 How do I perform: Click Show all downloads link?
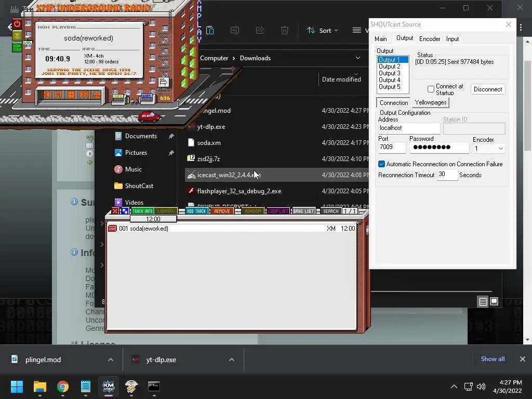click(493, 359)
